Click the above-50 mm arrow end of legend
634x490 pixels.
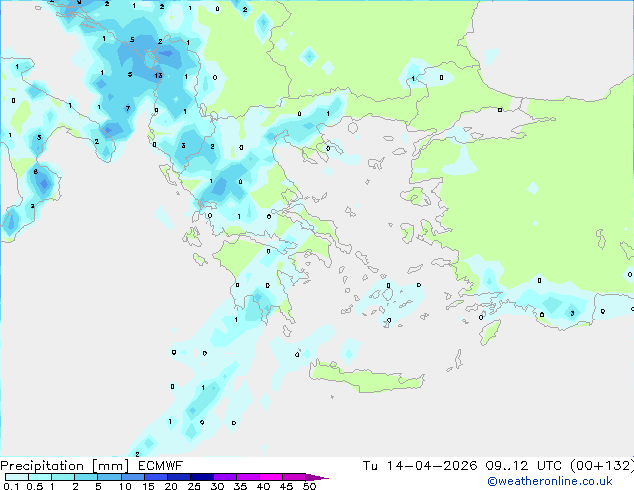317,477
